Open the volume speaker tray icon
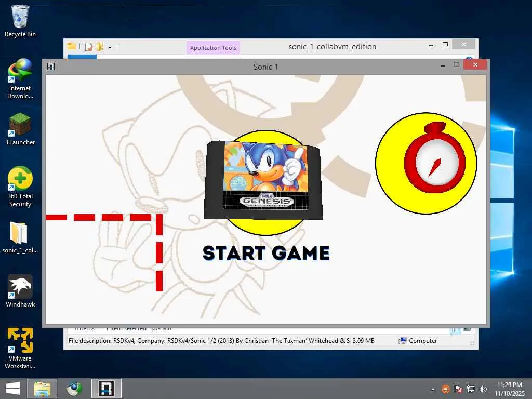 [483, 389]
